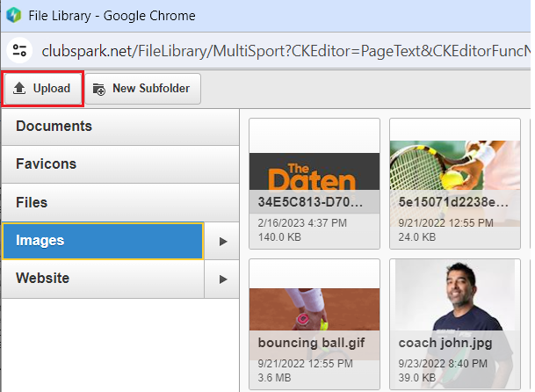This screenshot has height=392, width=535.
Task: Click the 34E5C813-D70... file name
Action: coord(310,200)
